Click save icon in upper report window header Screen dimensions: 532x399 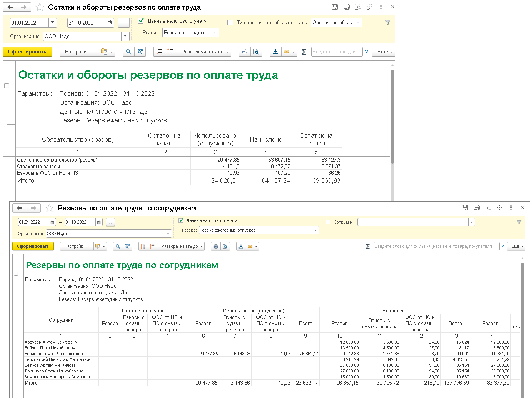[x=335, y=7]
